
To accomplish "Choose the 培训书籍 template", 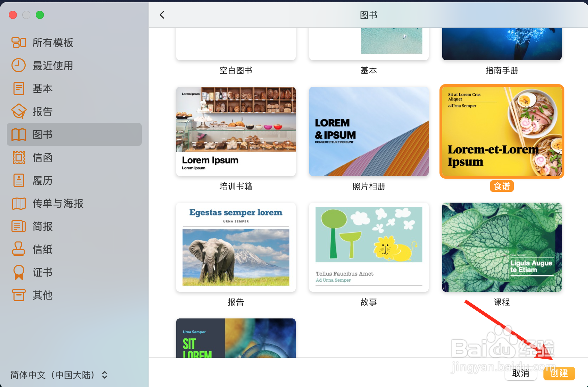I will [x=235, y=131].
